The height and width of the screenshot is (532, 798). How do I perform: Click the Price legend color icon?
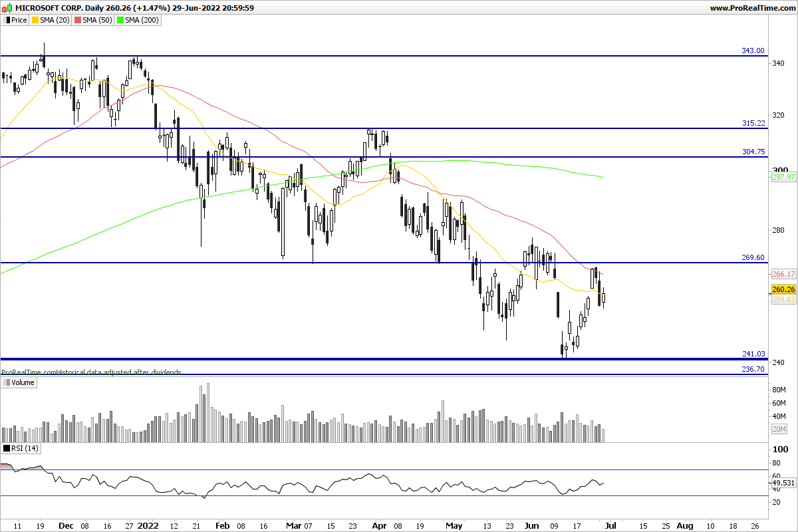(7, 20)
